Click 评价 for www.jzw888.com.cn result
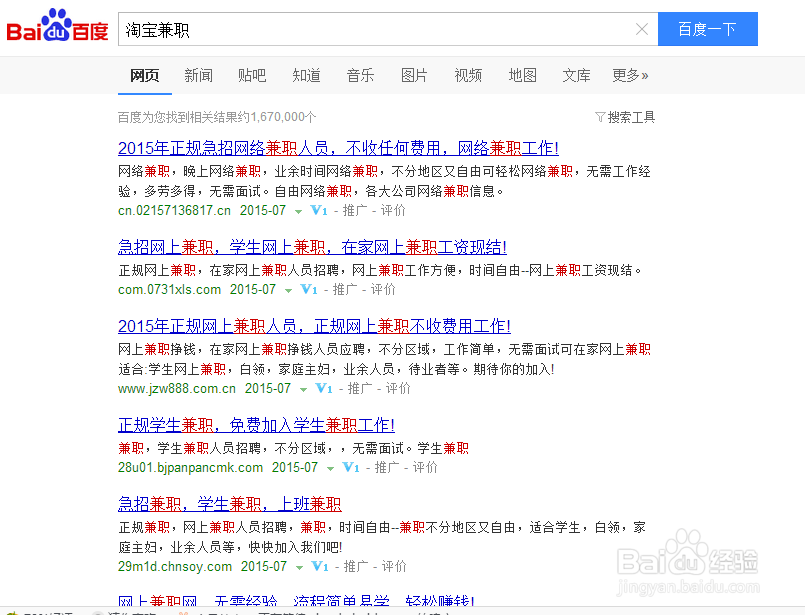Viewport: 805px width, 615px height. (x=398, y=389)
